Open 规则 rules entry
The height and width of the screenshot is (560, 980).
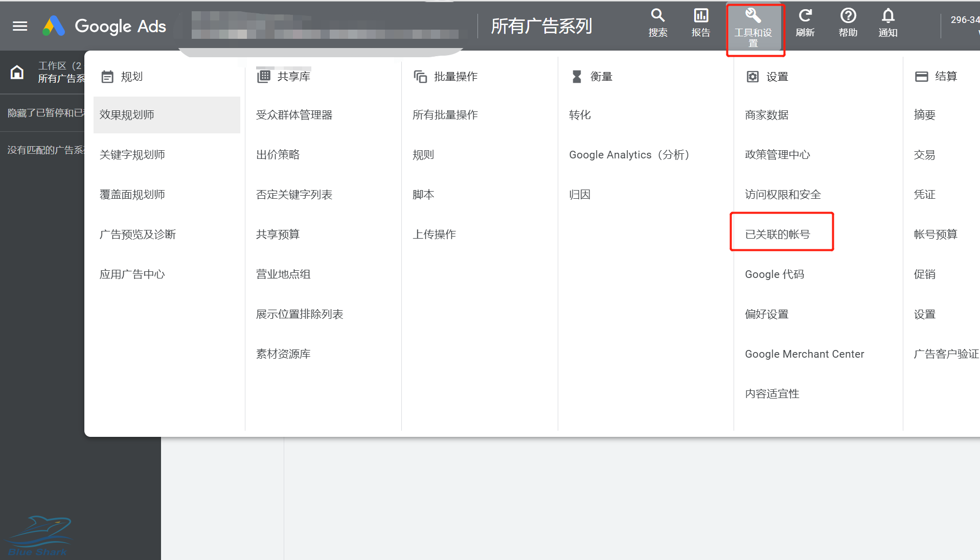pyautogui.click(x=423, y=155)
